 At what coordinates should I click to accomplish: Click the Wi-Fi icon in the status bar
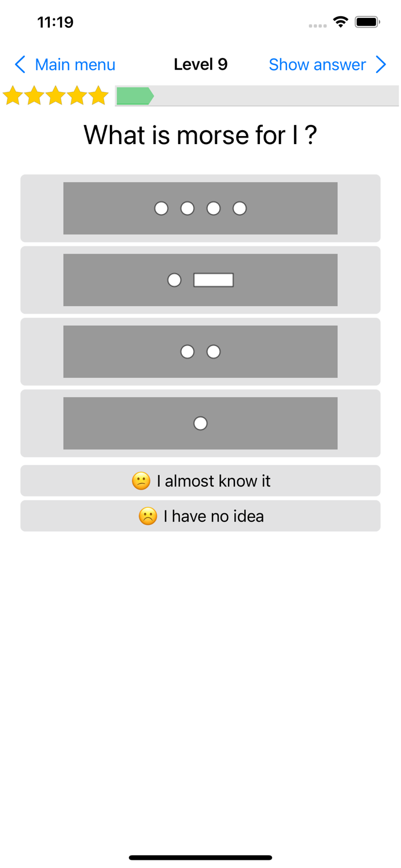click(340, 21)
